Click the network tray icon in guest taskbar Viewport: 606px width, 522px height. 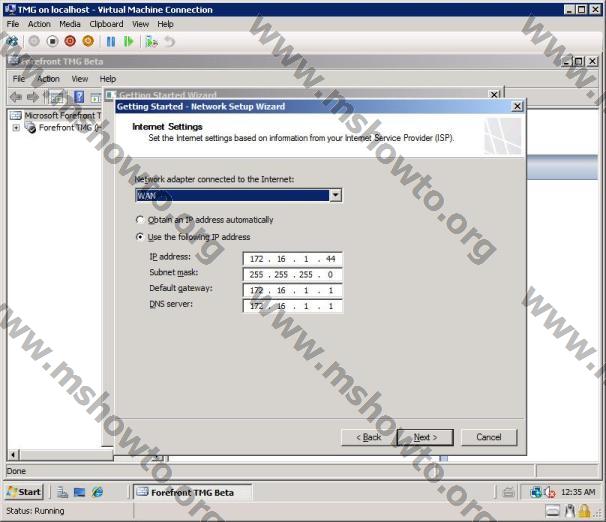tap(535, 492)
